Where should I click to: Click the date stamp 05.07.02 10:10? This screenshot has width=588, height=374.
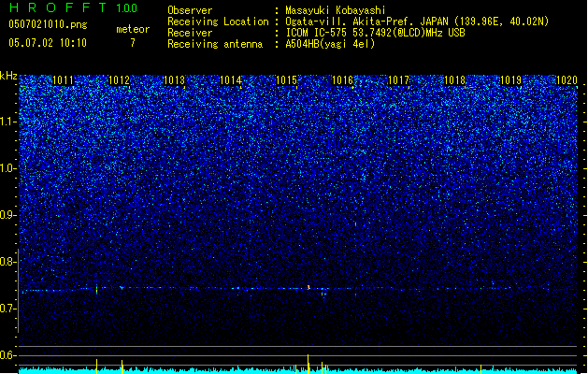point(48,42)
